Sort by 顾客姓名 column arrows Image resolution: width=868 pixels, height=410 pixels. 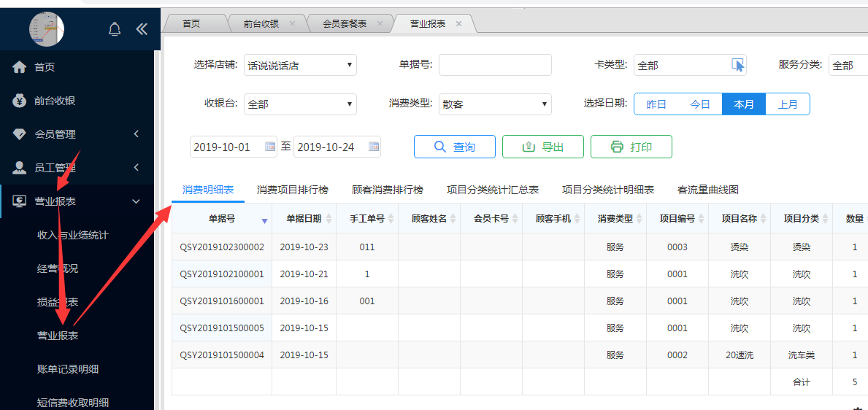[x=453, y=219]
